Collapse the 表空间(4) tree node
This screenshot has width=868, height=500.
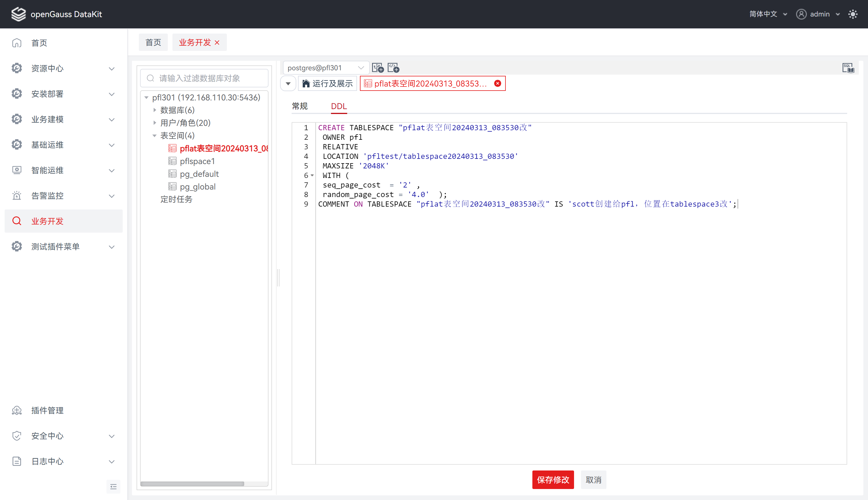tap(155, 136)
